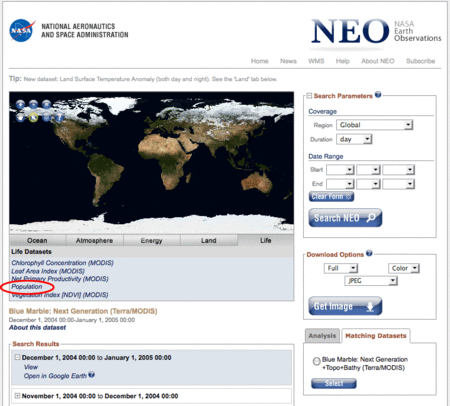Expand the November 1, 2004 result entry

tap(17, 396)
